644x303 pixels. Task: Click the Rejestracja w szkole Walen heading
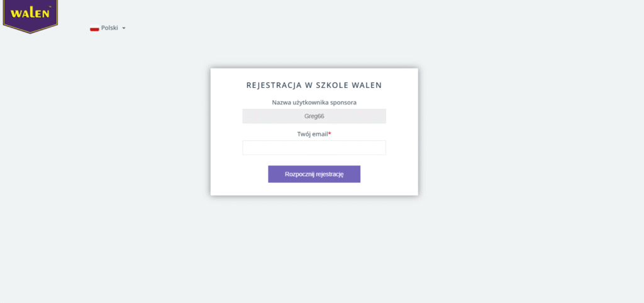point(314,85)
